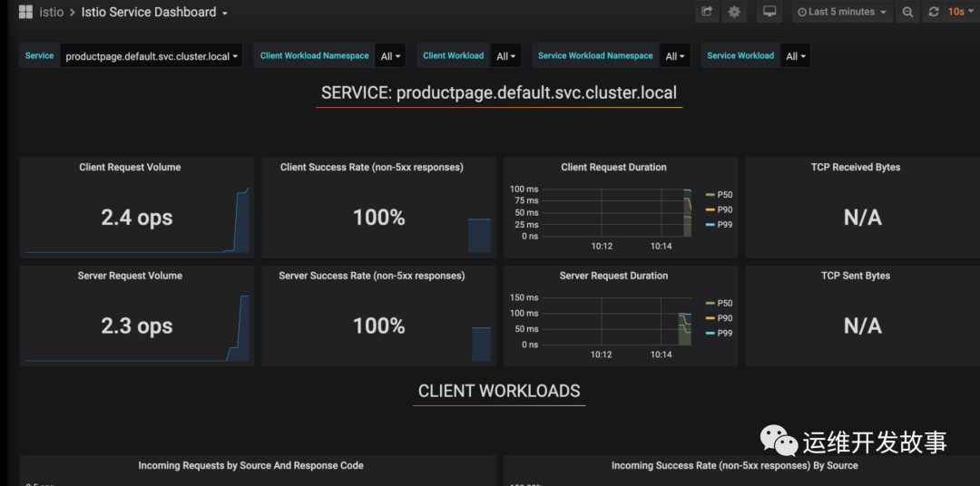Switch to TV view mode monitor icon

(x=769, y=11)
